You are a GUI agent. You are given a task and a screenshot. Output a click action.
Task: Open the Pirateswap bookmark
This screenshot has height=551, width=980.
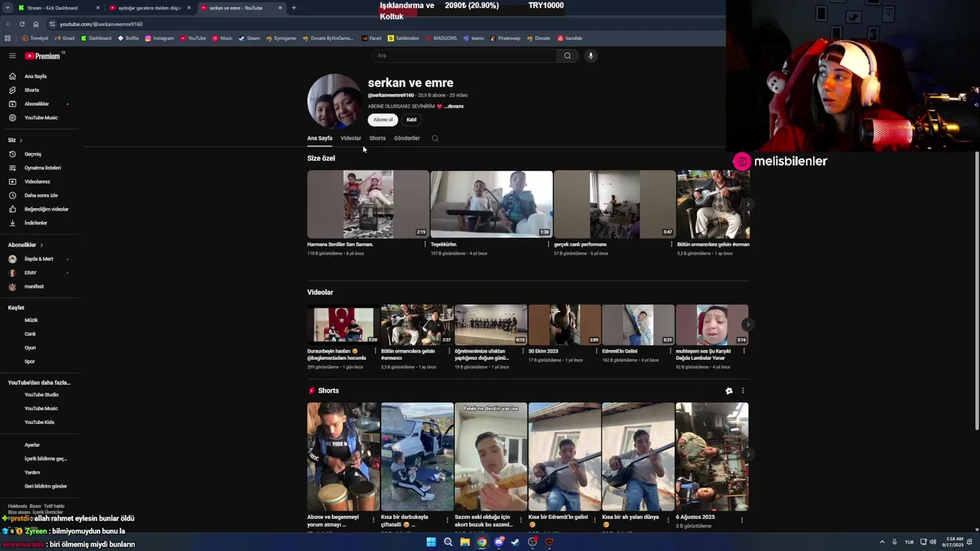click(x=505, y=38)
